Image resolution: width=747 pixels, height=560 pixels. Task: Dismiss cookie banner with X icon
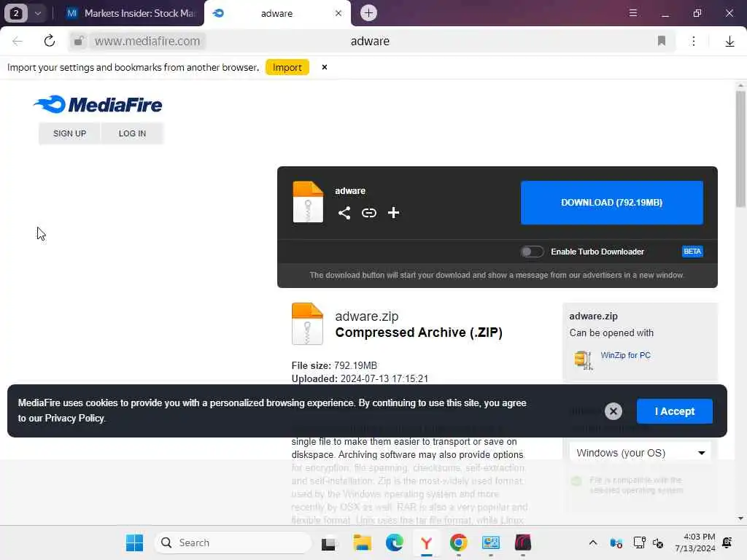click(613, 411)
